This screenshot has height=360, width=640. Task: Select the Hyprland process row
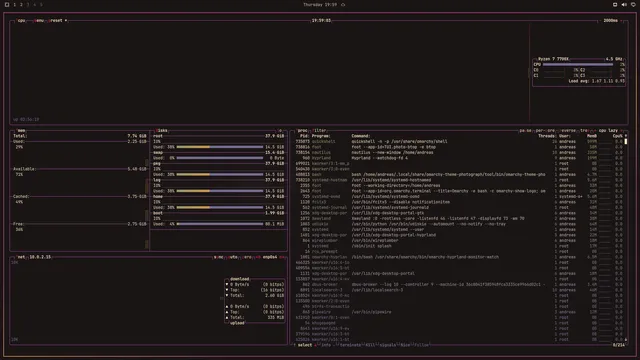click(459, 158)
